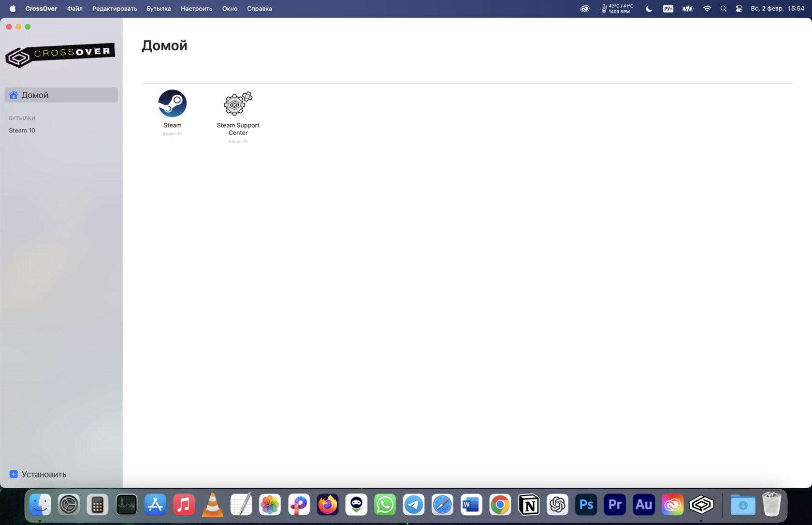Open Activity Monitor from the Dock

point(127,505)
